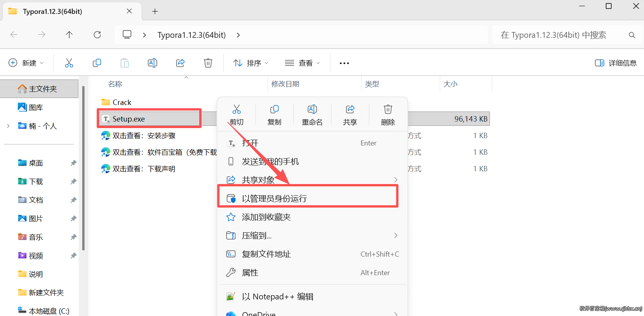Open the 新建 dropdown
The height and width of the screenshot is (316, 644).
click(26, 63)
